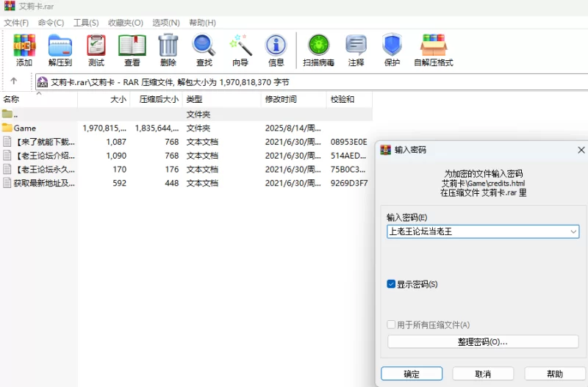Click packed size value 176
The height and width of the screenshot is (387, 588).
(x=172, y=170)
